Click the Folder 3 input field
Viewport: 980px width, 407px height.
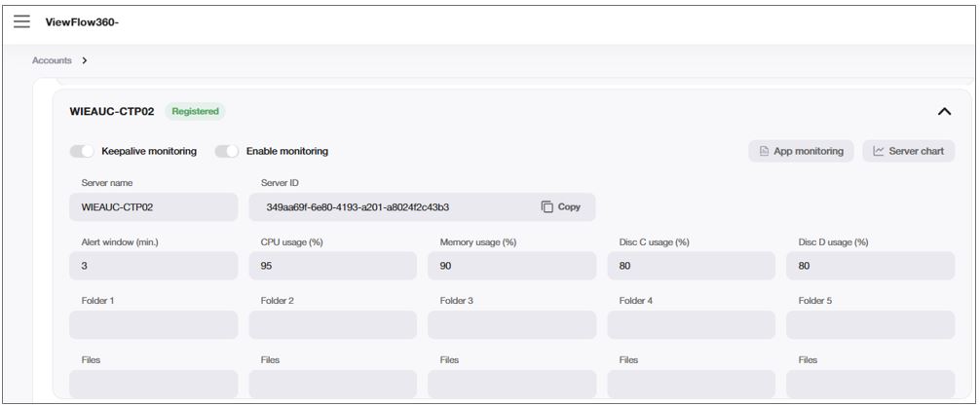[x=511, y=324]
